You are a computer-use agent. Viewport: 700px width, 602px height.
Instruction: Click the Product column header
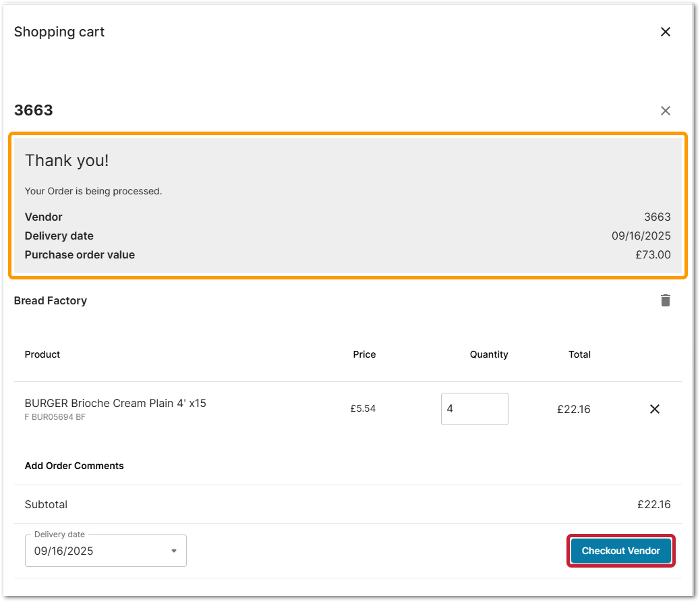click(42, 354)
